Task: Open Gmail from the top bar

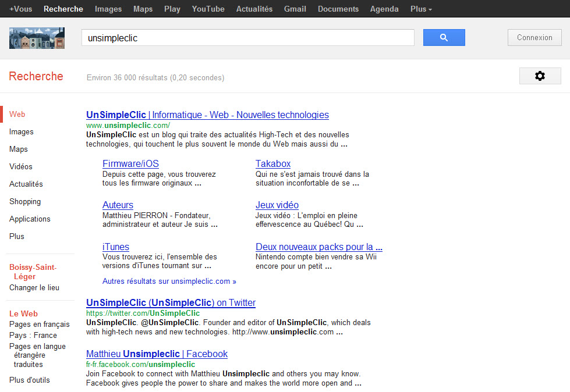Action: (295, 9)
